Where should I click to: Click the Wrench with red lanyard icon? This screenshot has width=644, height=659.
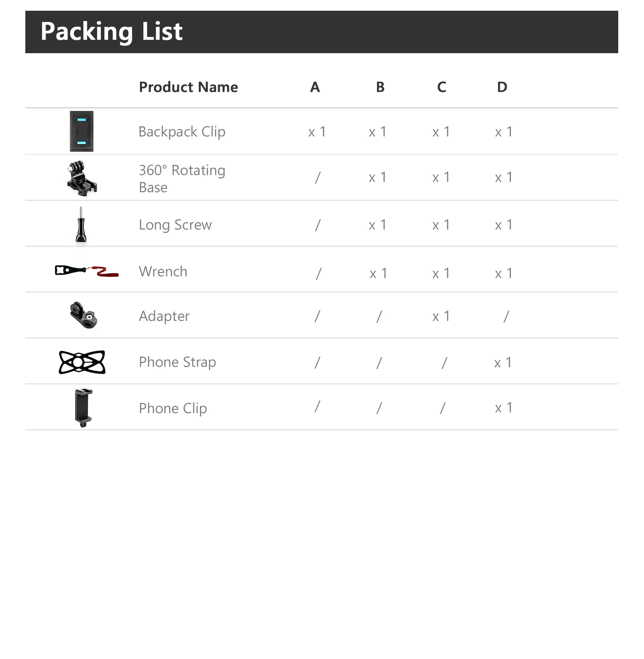pyautogui.click(x=87, y=271)
